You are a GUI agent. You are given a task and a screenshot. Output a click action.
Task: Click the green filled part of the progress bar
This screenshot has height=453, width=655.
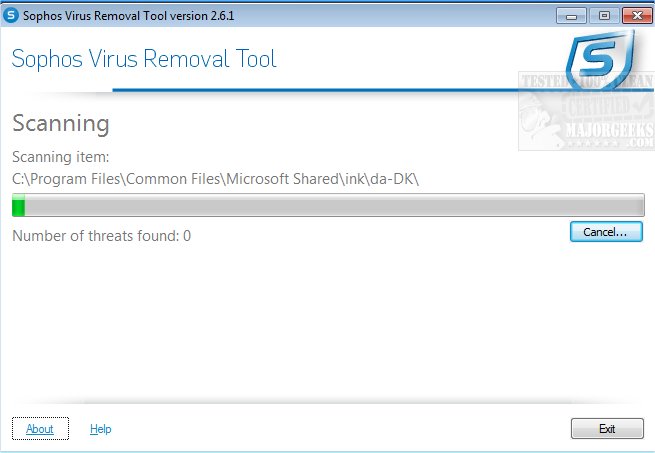pyautogui.click(x=18, y=206)
